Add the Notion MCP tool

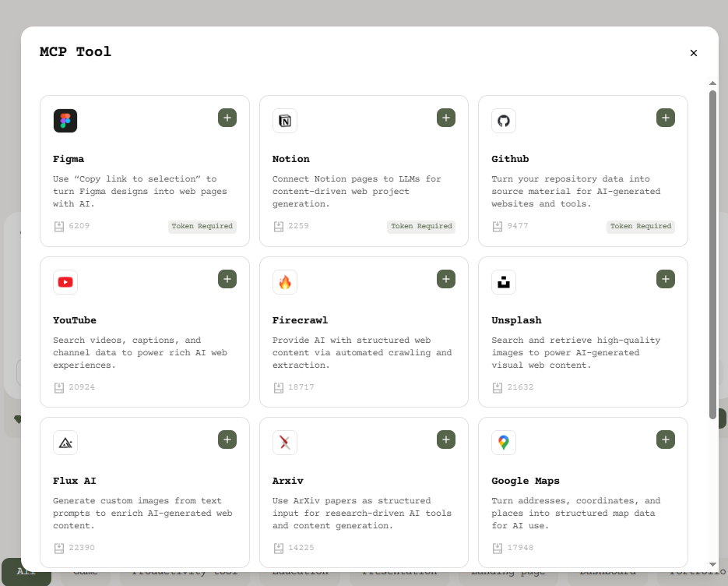coord(446,118)
